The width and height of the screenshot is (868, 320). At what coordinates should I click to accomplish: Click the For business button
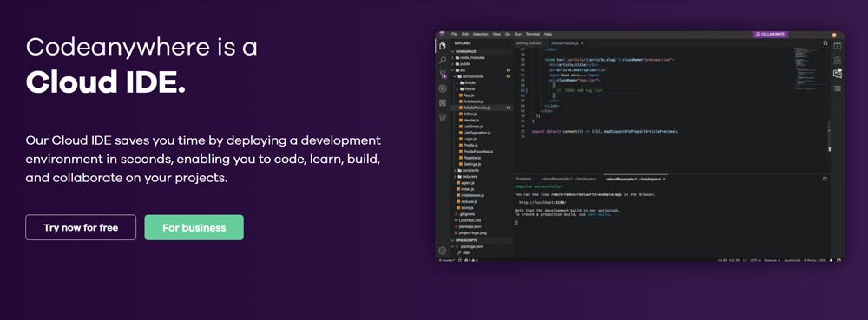[194, 227]
